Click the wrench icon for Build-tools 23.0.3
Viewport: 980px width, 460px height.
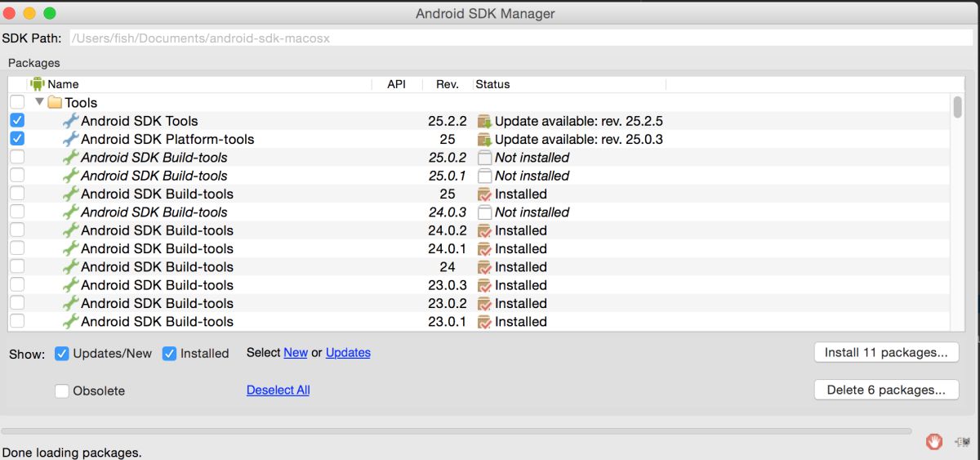pyautogui.click(x=71, y=285)
